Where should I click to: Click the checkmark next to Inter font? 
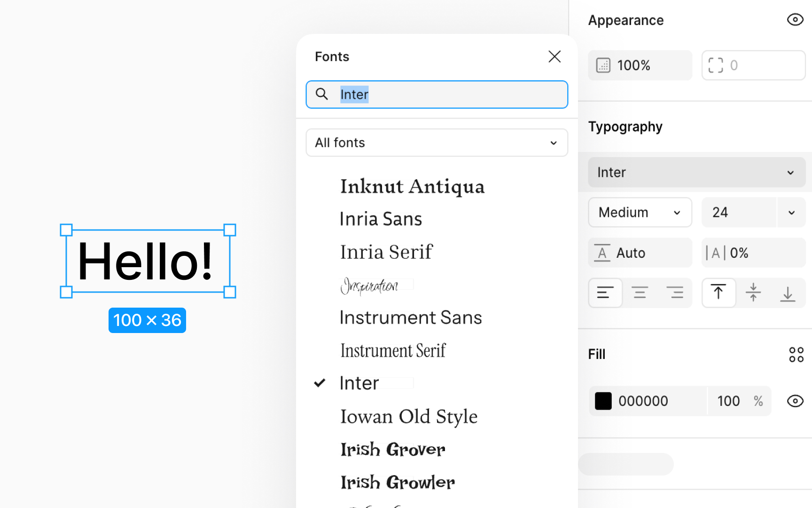(x=320, y=382)
